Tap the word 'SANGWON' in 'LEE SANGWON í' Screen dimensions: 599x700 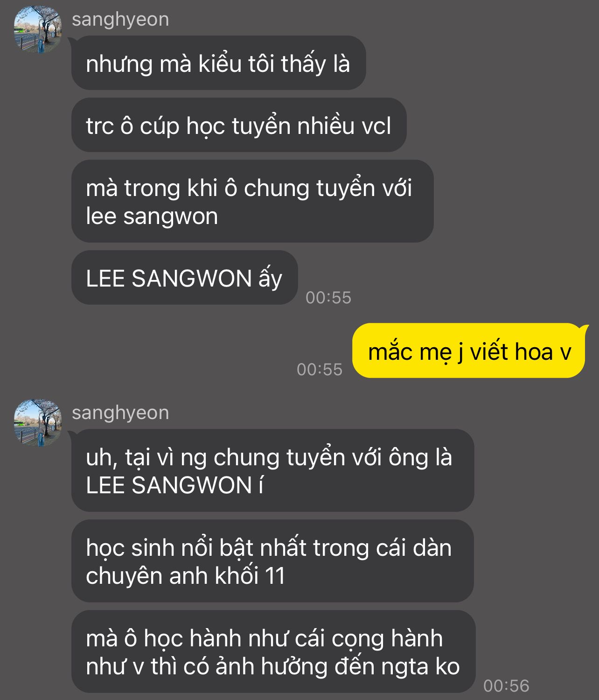192,485
